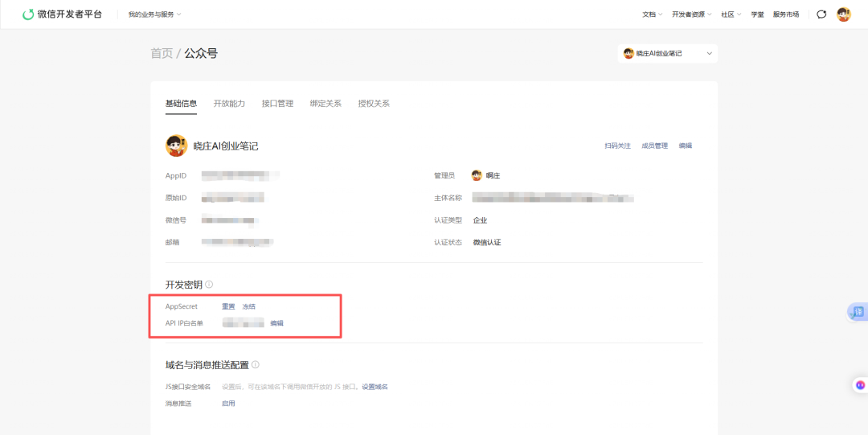Viewport: 868px width, 435px height.
Task: Expand the 文档 menu
Action: click(652, 14)
